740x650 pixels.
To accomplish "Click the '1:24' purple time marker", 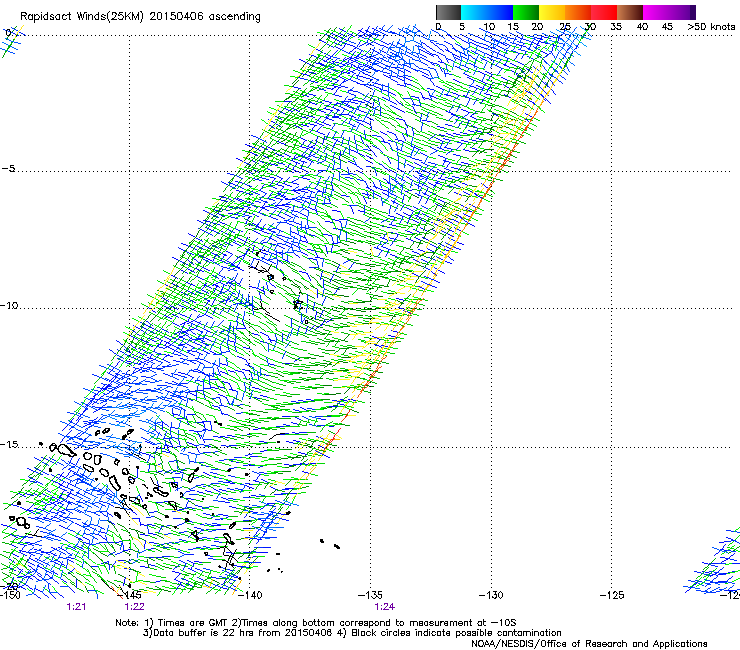I will [385, 607].
